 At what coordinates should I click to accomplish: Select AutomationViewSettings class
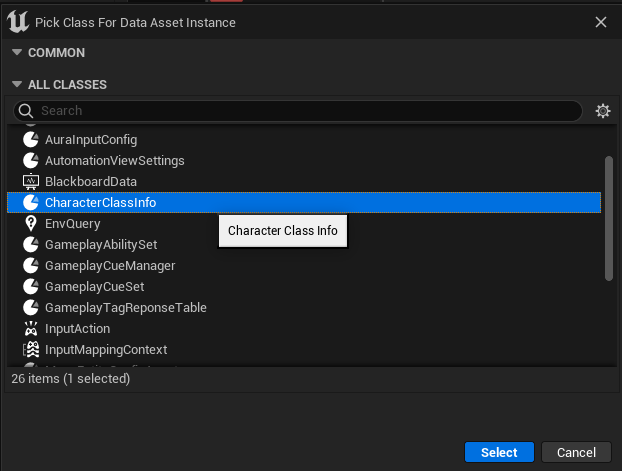pos(114,161)
